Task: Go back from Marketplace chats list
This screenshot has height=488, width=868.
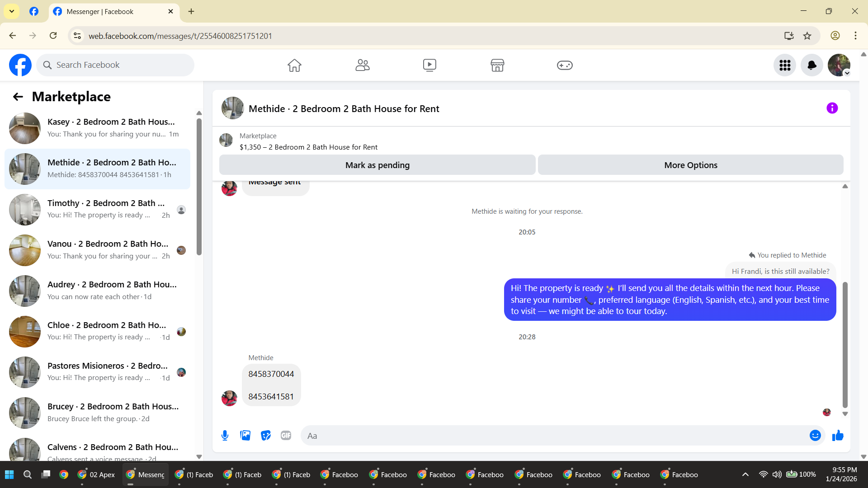Action: pos(18,97)
